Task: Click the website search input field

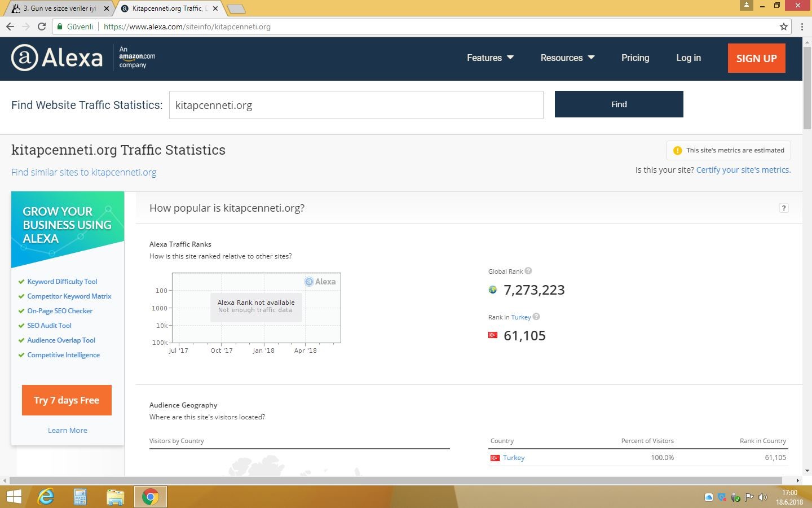Action: pos(356,105)
